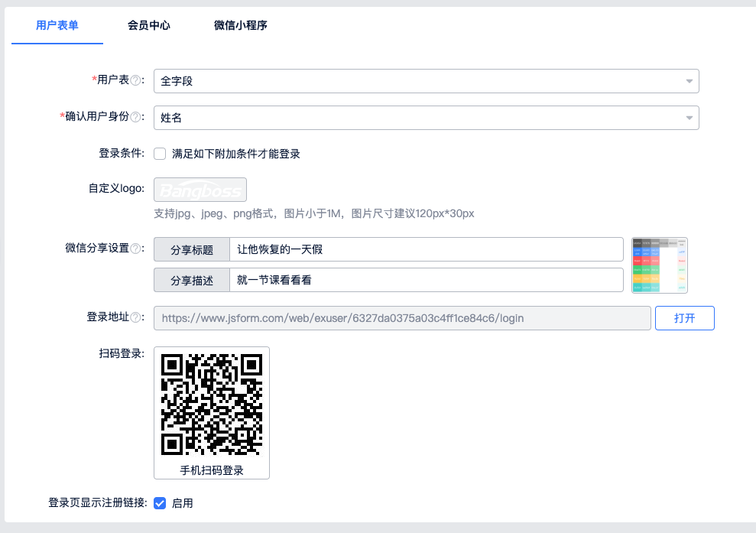The image size is (756, 533).
Task: Expand the 用户表 dropdown showing 全字段
Action: tap(426, 81)
